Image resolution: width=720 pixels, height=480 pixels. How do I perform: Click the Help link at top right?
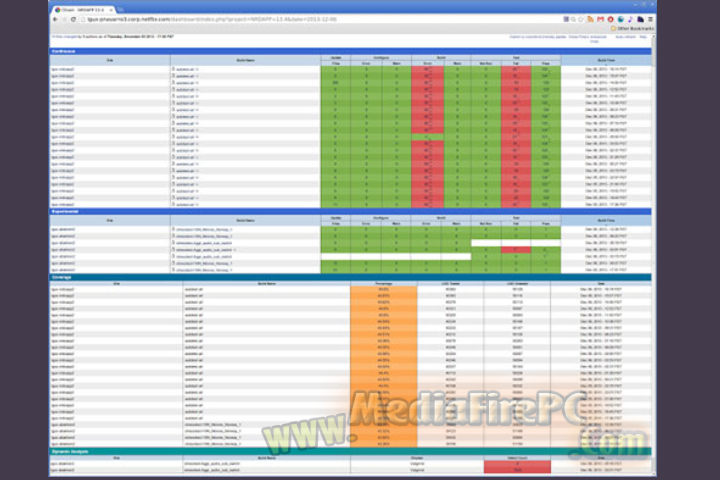pyautogui.click(x=643, y=37)
